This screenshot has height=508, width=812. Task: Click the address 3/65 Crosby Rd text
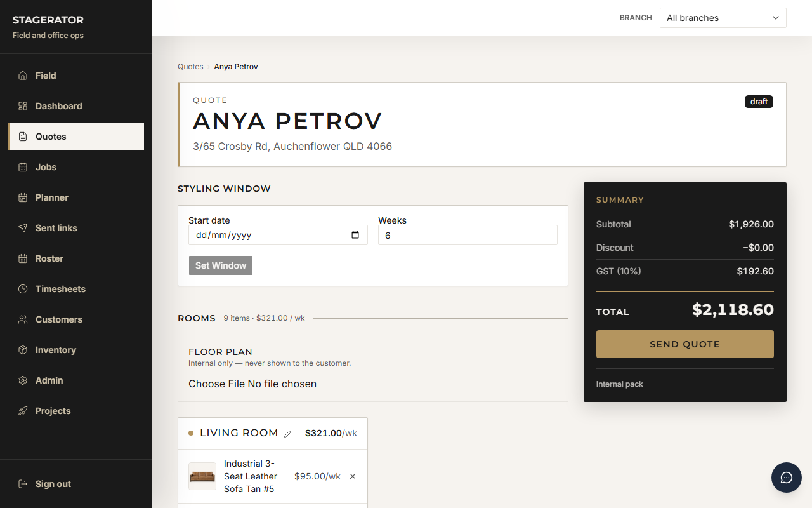[x=292, y=147]
